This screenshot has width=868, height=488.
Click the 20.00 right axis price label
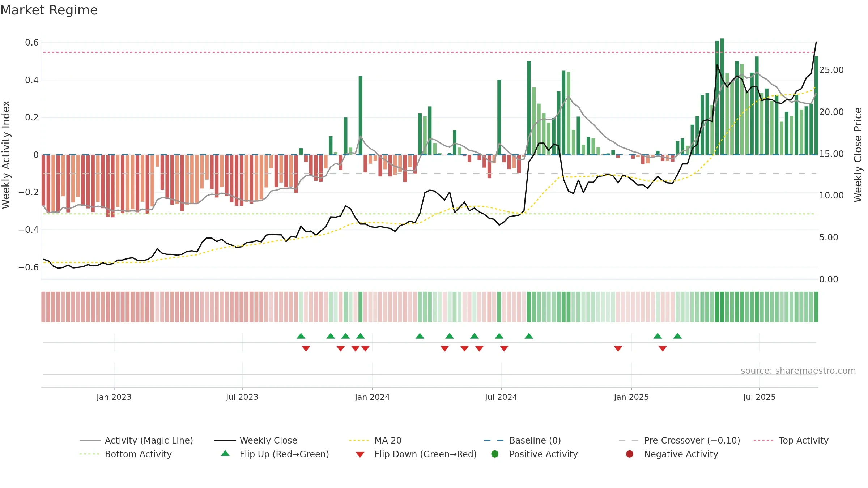click(x=831, y=112)
